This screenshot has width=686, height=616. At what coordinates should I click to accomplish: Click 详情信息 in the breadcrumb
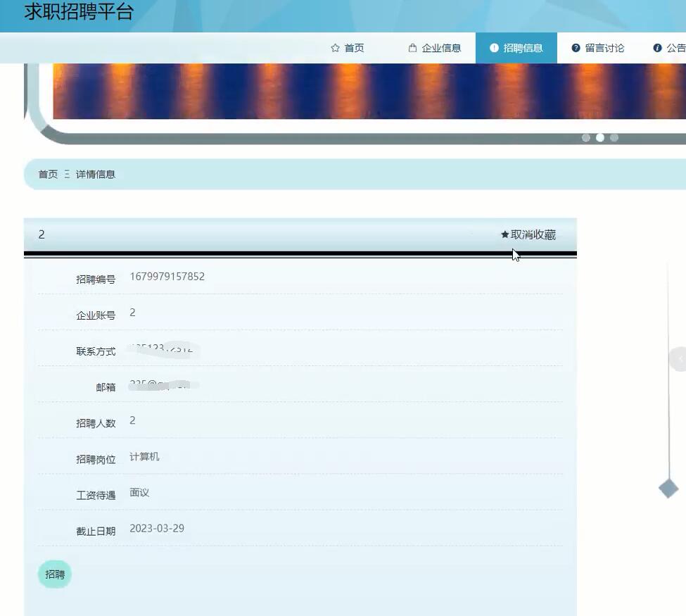[96, 174]
